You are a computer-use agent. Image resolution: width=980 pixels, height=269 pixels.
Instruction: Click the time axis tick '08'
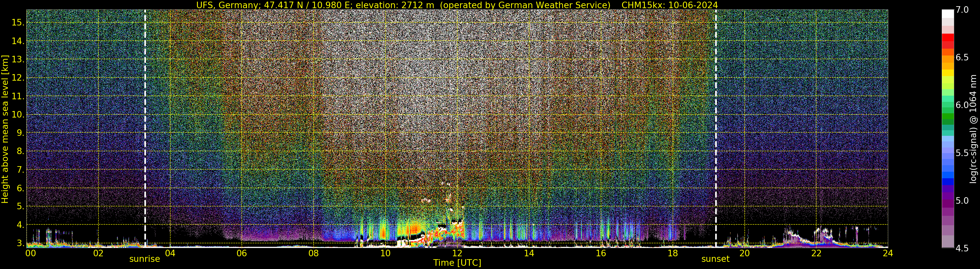click(x=313, y=253)
